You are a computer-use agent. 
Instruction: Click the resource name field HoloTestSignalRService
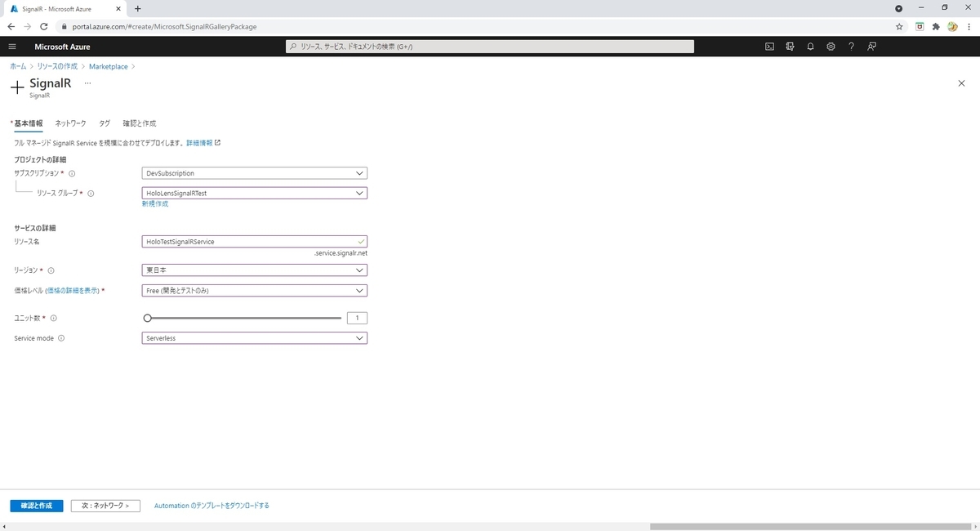coord(254,242)
